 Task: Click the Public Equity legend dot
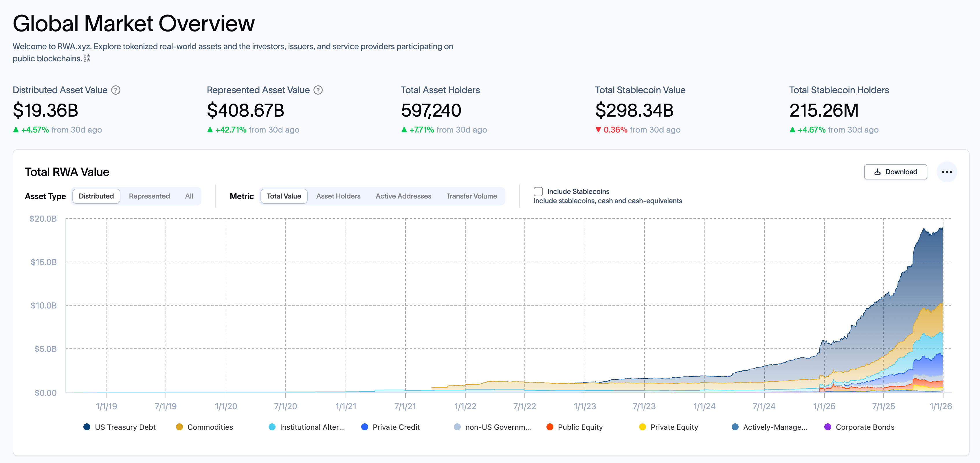tap(550, 427)
